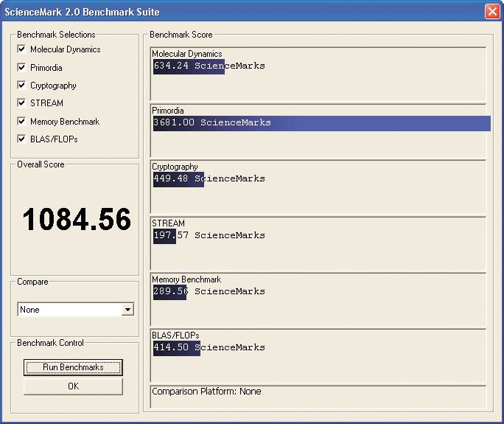Screen dimensions: 504x424
Task: Close the ScienceMark 2.0 window
Action: tap(492, 12)
